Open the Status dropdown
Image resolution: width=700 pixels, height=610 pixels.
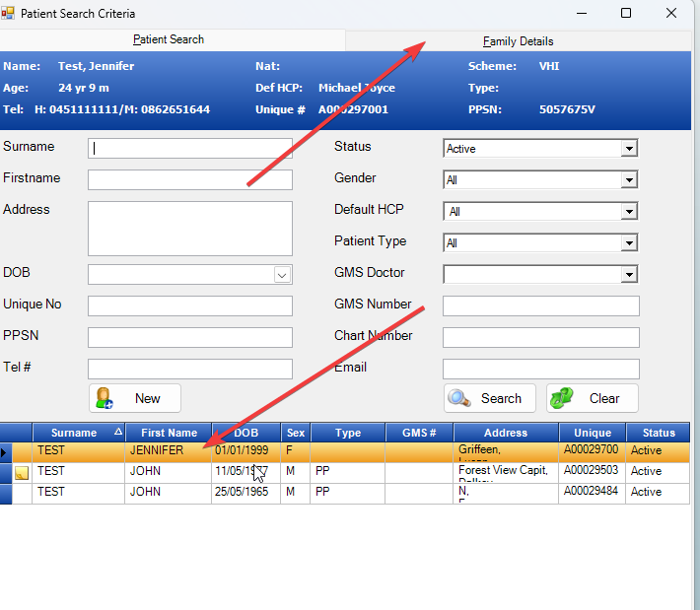click(629, 149)
